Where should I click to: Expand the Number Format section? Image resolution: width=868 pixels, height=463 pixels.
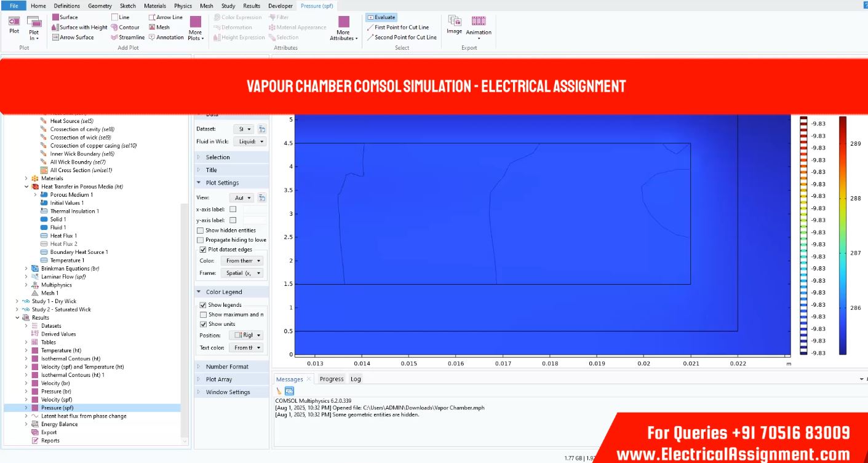[227, 366]
